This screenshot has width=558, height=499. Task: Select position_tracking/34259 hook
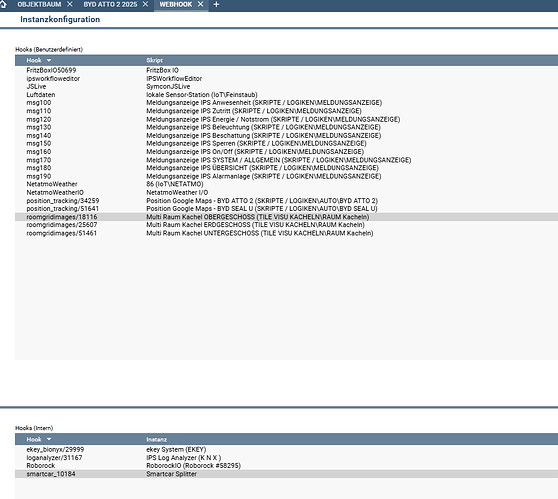(x=63, y=201)
